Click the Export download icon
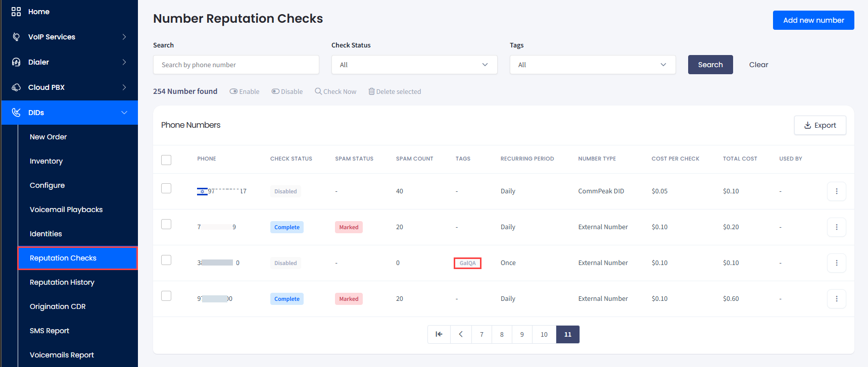The width and height of the screenshot is (868, 367). click(807, 125)
